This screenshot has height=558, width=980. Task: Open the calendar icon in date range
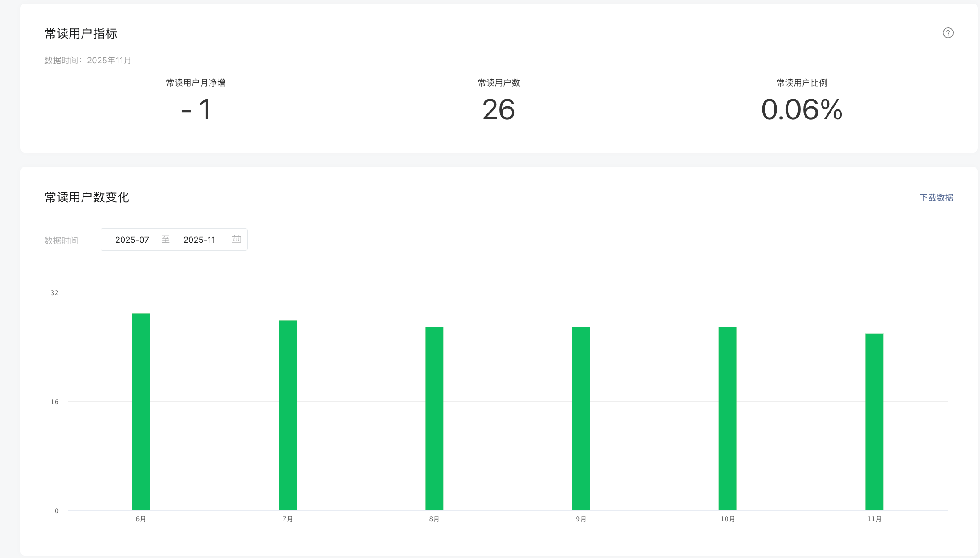point(236,240)
